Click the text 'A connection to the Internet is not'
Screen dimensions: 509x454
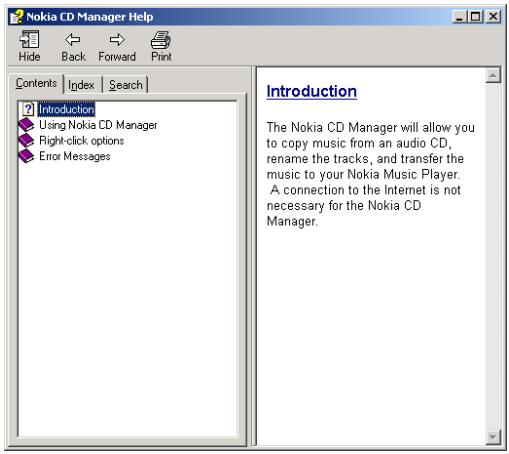(366, 190)
